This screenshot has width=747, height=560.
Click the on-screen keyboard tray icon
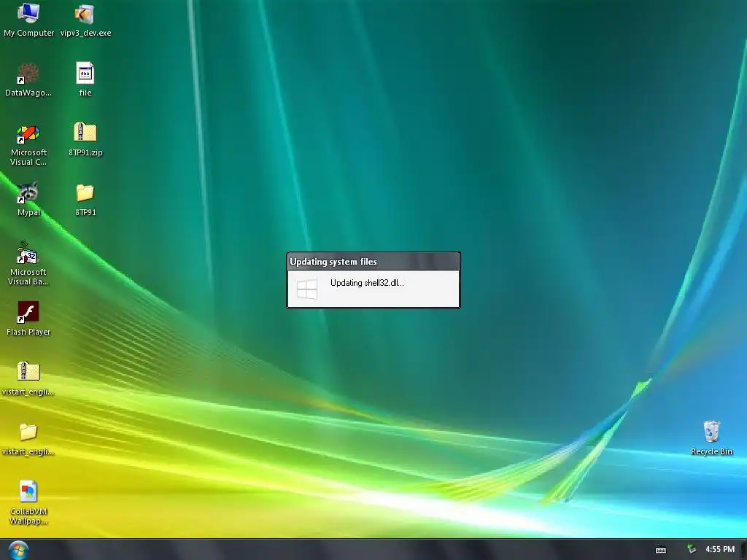661,550
